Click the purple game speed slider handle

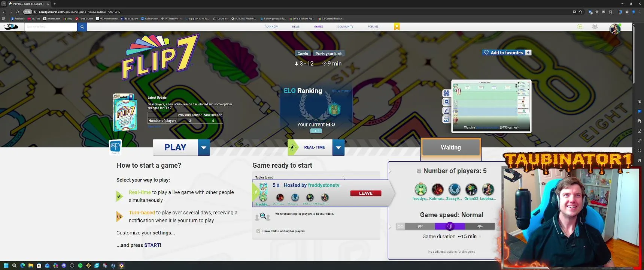[450, 226]
